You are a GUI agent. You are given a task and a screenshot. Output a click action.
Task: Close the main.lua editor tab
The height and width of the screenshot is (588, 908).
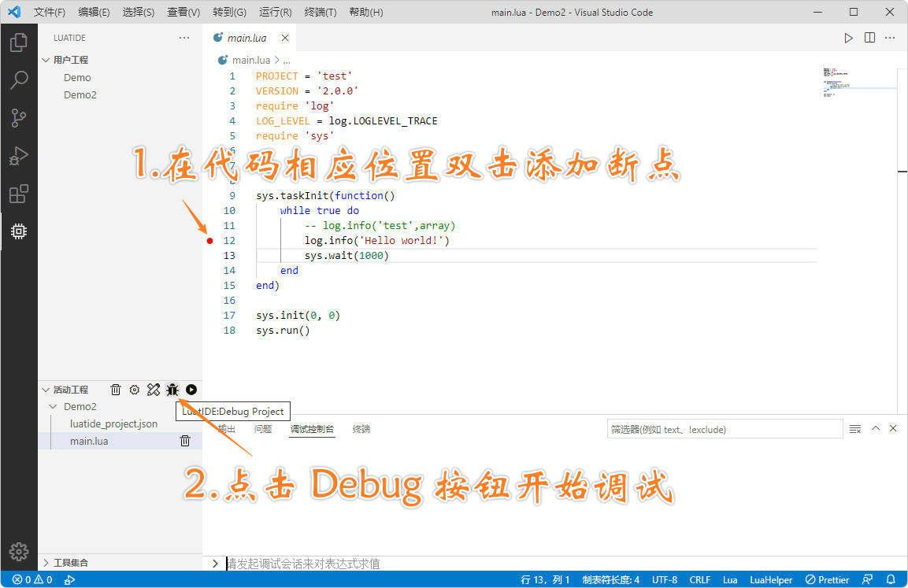point(285,39)
